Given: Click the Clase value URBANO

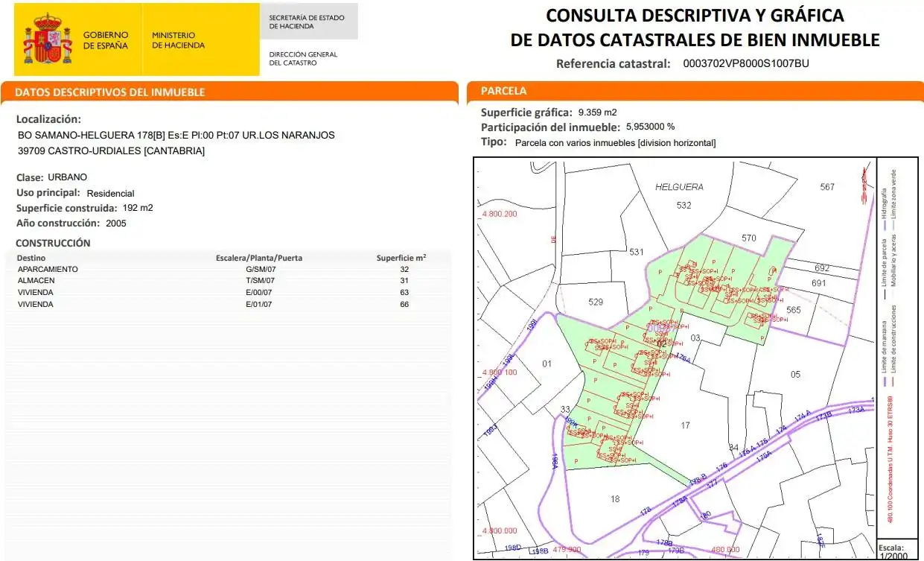Looking at the screenshot, I should point(68,177).
